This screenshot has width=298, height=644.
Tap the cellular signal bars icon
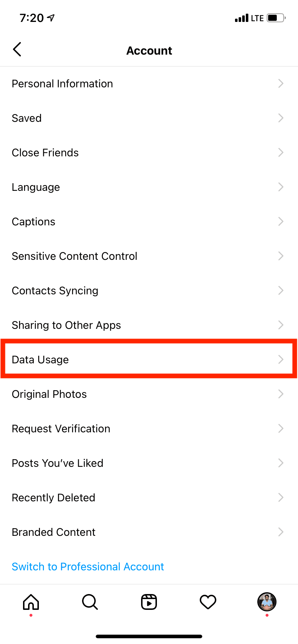tap(241, 18)
